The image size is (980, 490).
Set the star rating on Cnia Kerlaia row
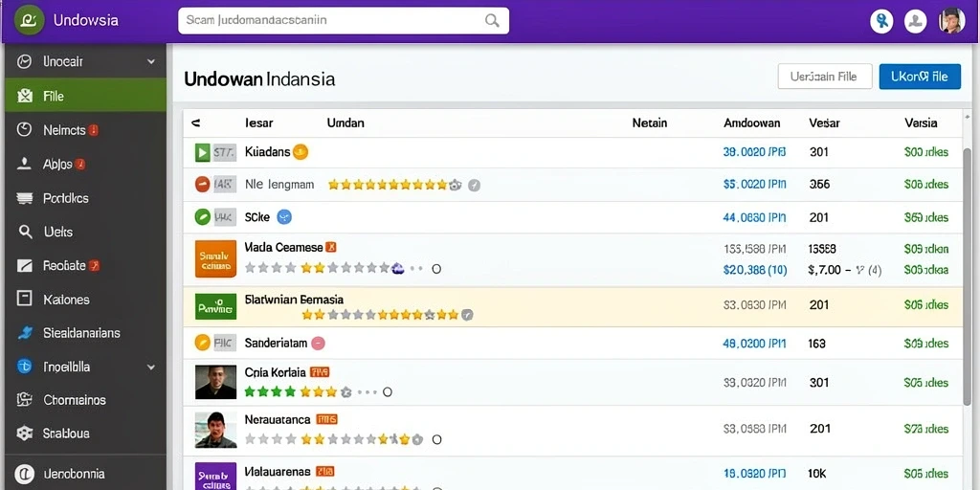tap(299, 392)
